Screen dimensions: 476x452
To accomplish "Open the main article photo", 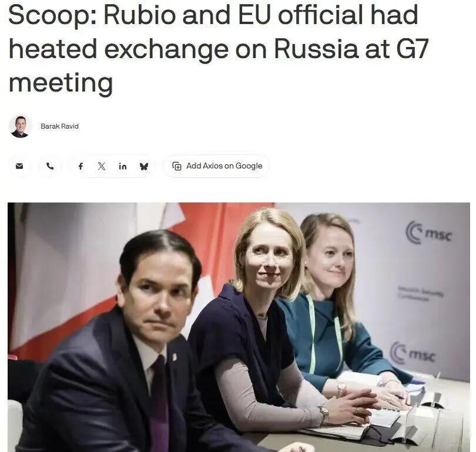I will click(239, 327).
